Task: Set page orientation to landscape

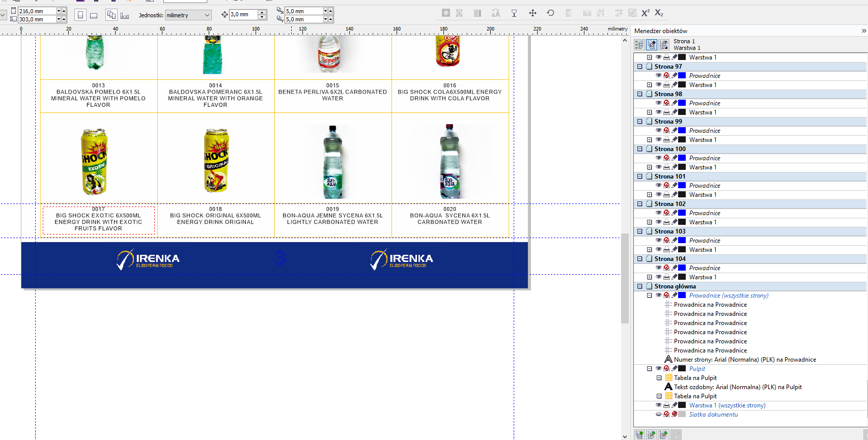Action: (94, 15)
